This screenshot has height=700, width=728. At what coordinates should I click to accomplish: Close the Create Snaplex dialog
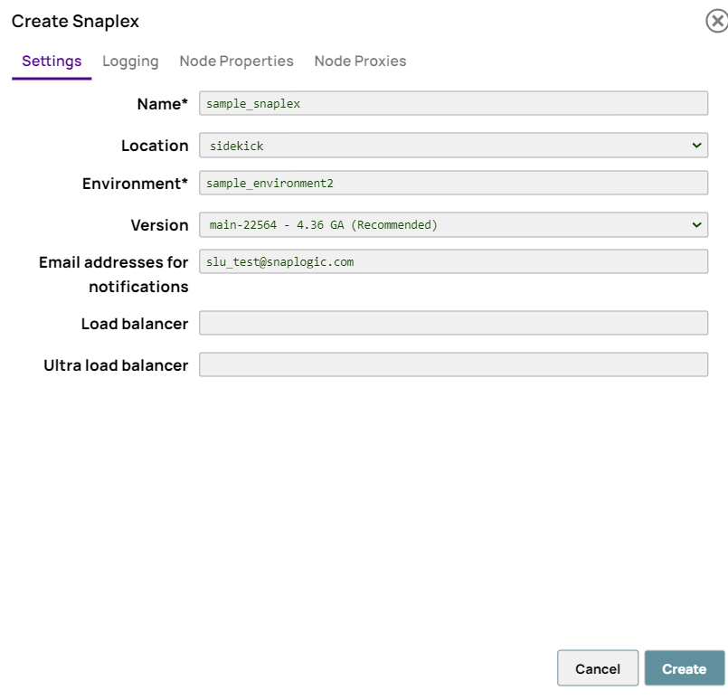(x=715, y=20)
